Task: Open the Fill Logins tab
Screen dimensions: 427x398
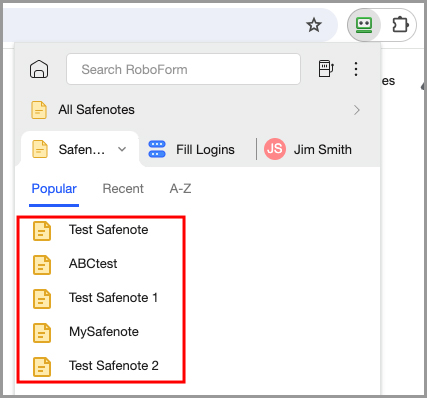Action: coord(192,149)
